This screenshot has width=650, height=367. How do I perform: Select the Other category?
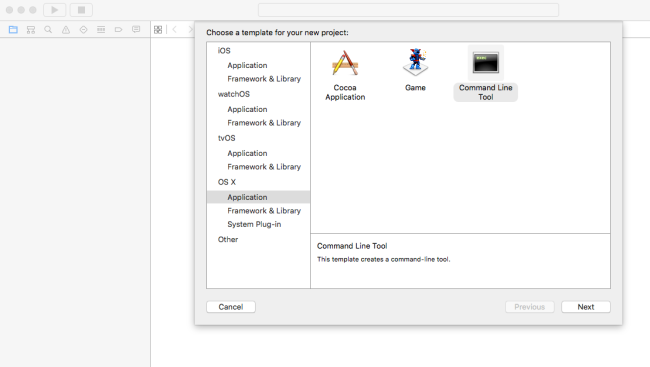228,239
